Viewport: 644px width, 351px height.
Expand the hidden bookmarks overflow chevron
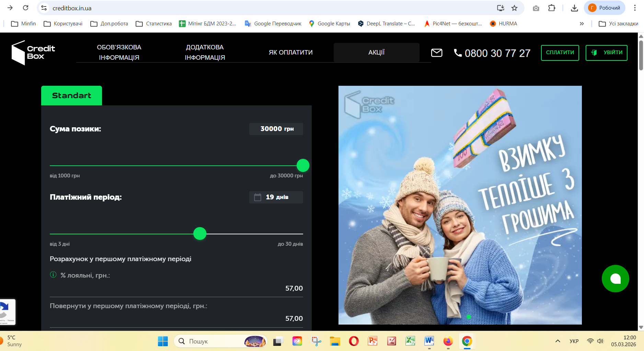pyautogui.click(x=582, y=24)
